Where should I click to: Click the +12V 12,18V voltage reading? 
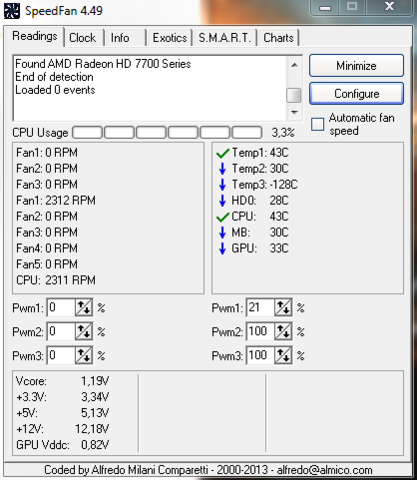point(62,429)
